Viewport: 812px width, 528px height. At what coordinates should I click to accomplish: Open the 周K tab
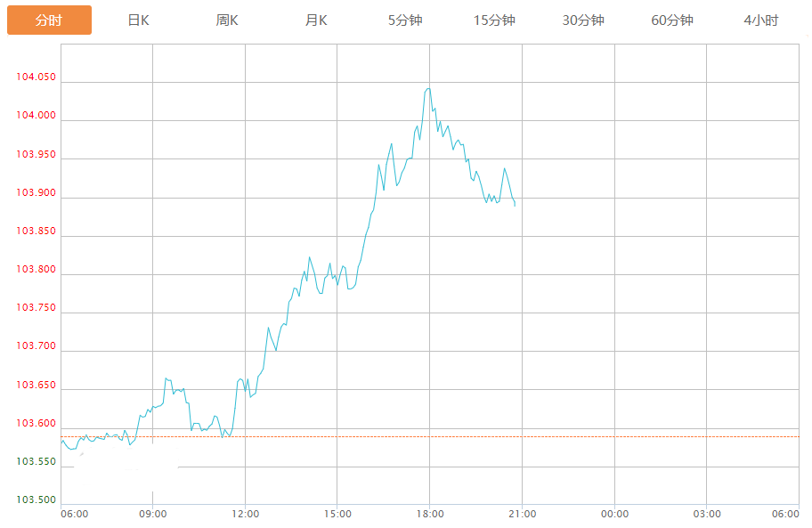click(227, 20)
